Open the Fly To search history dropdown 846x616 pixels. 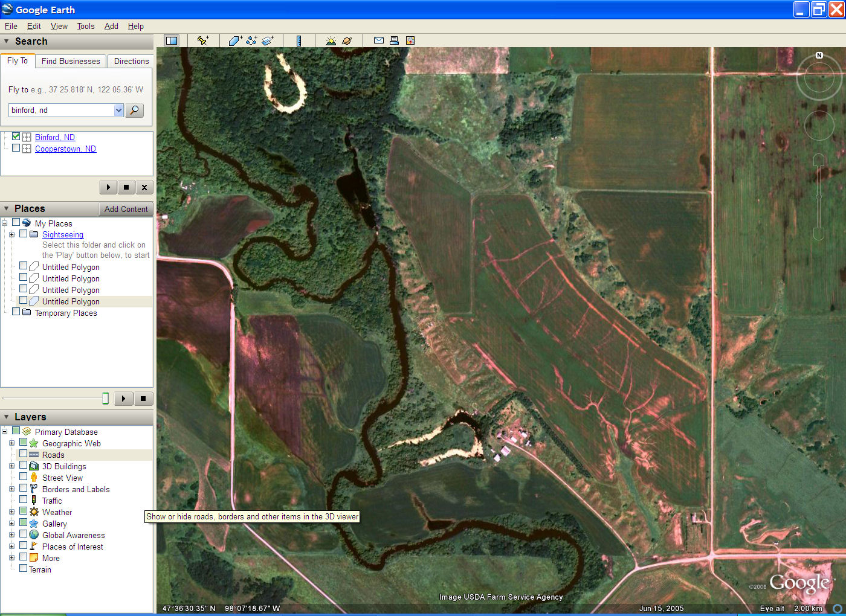(118, 110)
